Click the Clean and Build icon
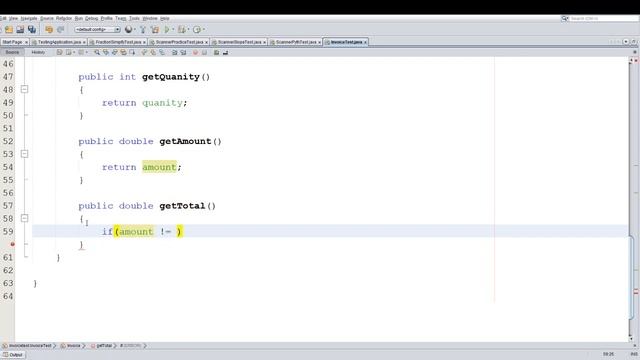 pos(155,29)
